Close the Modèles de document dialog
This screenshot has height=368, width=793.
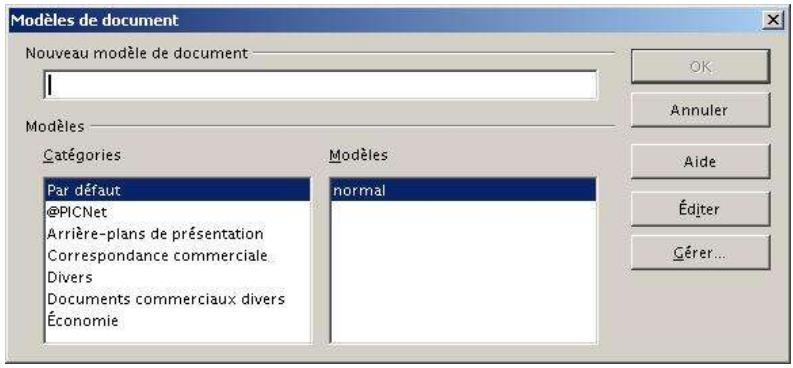click(x=772, y=20)
